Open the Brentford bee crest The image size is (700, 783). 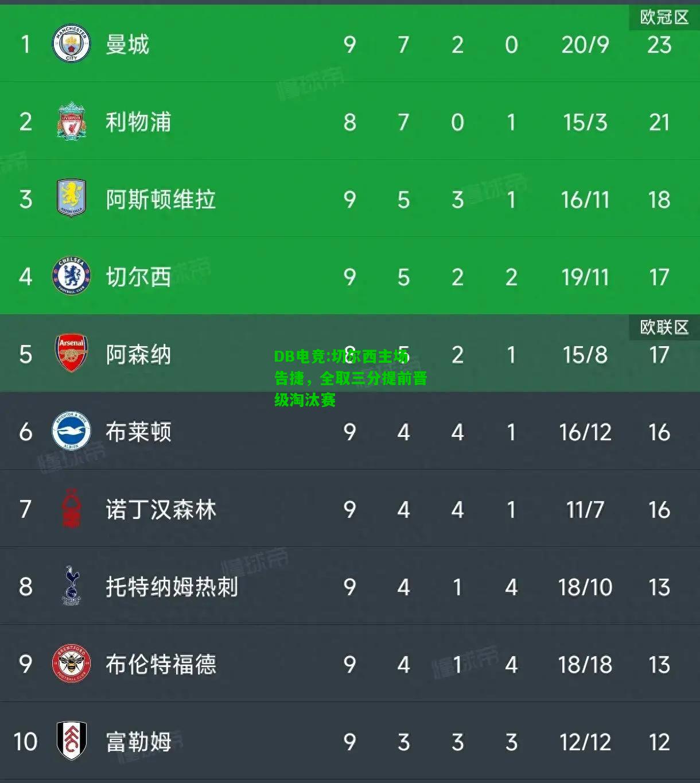[x=71, y=664]
